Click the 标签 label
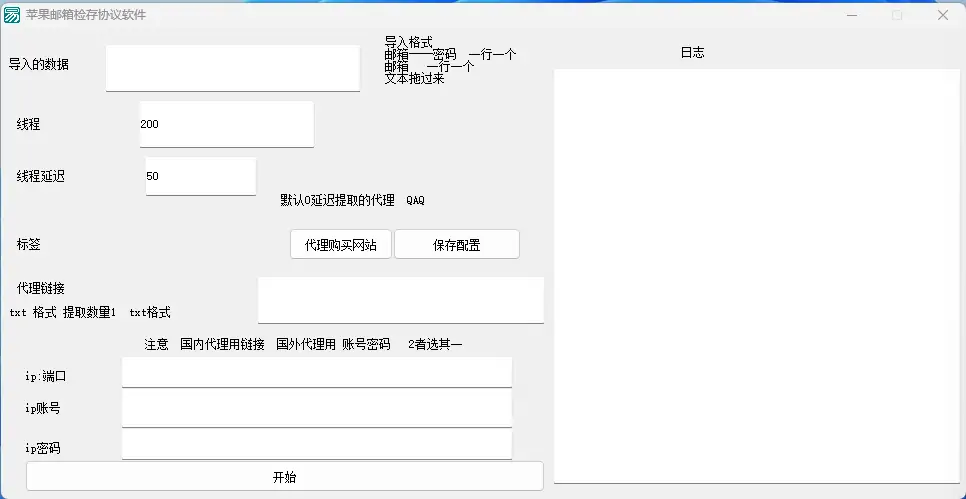The width and height of the screenshot is (966, 499). 28,244
